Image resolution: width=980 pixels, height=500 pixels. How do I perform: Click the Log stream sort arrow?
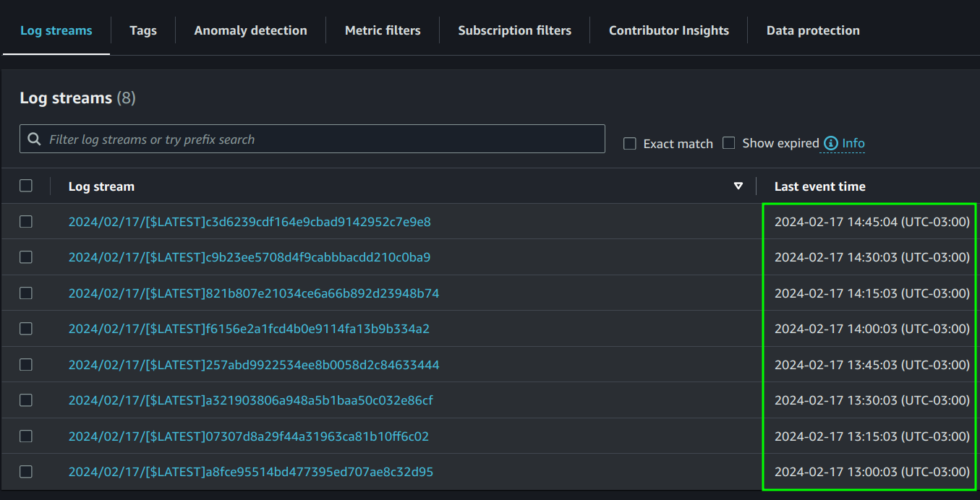point(738,186)
